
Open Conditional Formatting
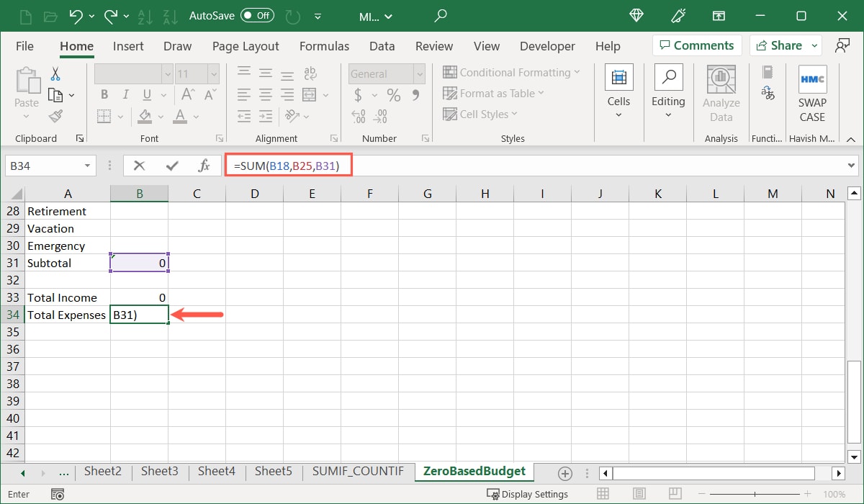508,72
